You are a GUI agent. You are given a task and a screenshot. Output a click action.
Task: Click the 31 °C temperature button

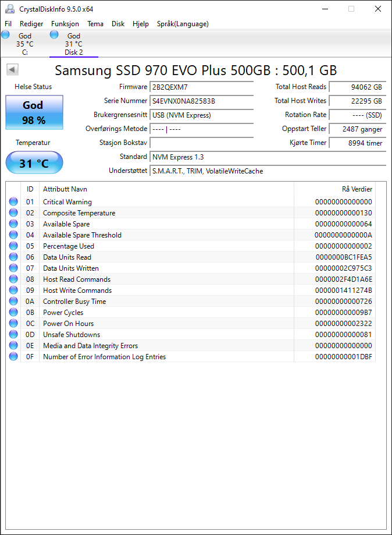34,163
